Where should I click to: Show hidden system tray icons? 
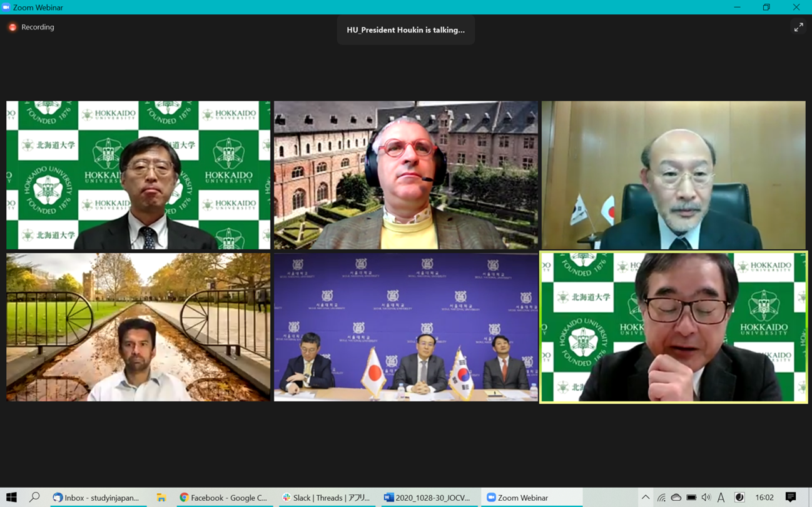[x=646, y=498]
